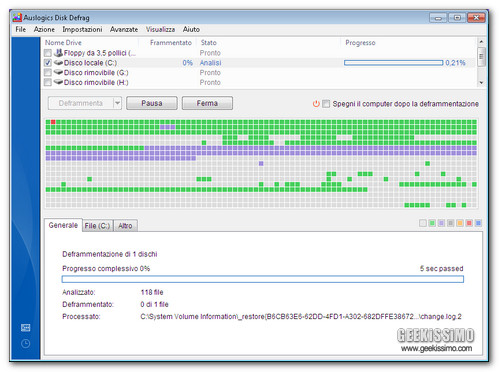This screenshot has height=372, width=499.
Task: Click the Floppy drive icon
Action: (x=59, y=53)
